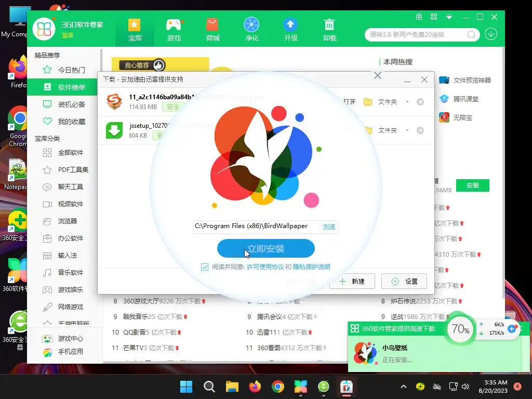Click the blue plus on speed widget
The height and width of the screenshot is (399, 532).
point(512,328)
